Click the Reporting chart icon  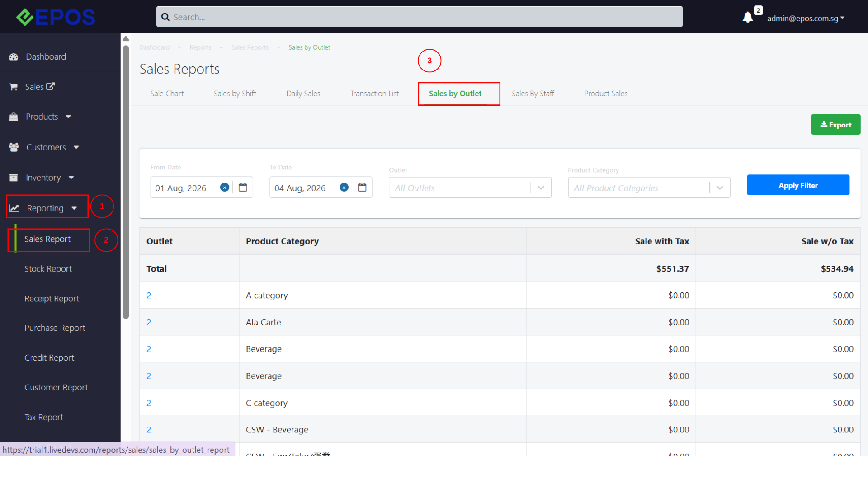pyautogui.click(x=14, y=208)
